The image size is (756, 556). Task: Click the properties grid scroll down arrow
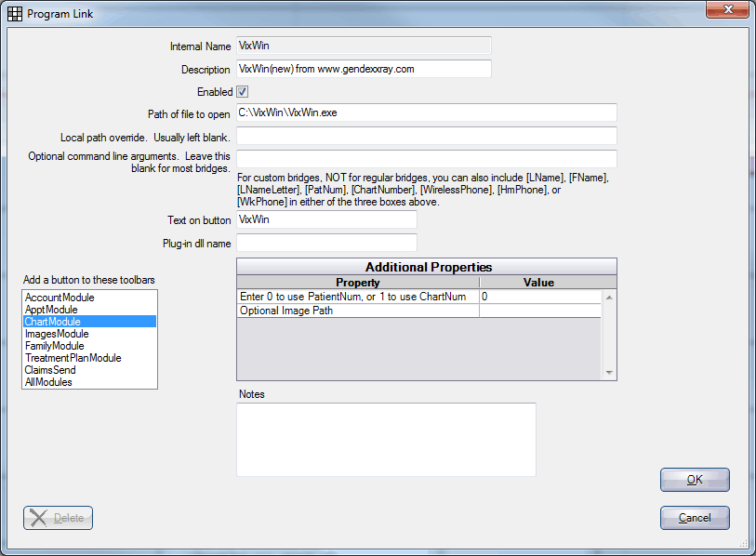pos(609,372)
